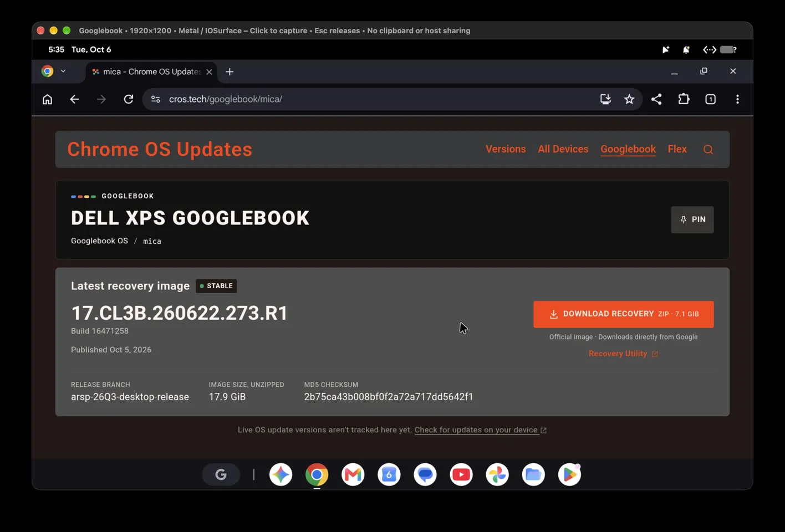This screenshot has height=532, width=785.
Task: Click the 5:35 clock in status bar
Action: [56, 49]
